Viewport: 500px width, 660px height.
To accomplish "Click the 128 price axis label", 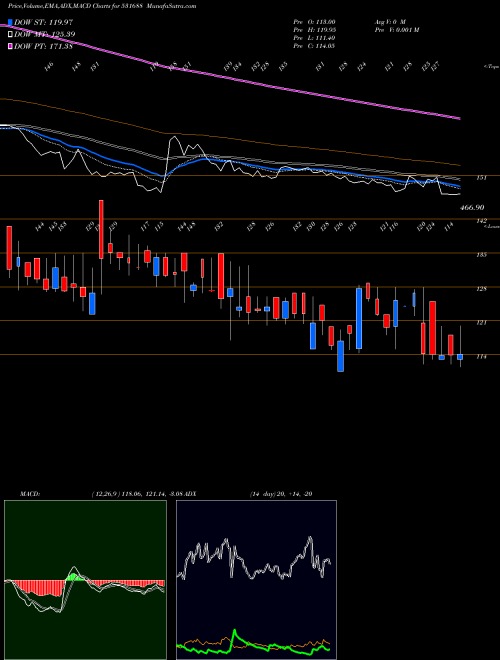I will 482,288.
